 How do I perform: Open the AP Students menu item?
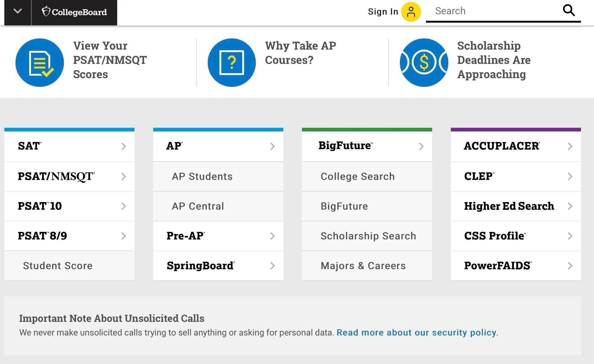coord(202,176)
